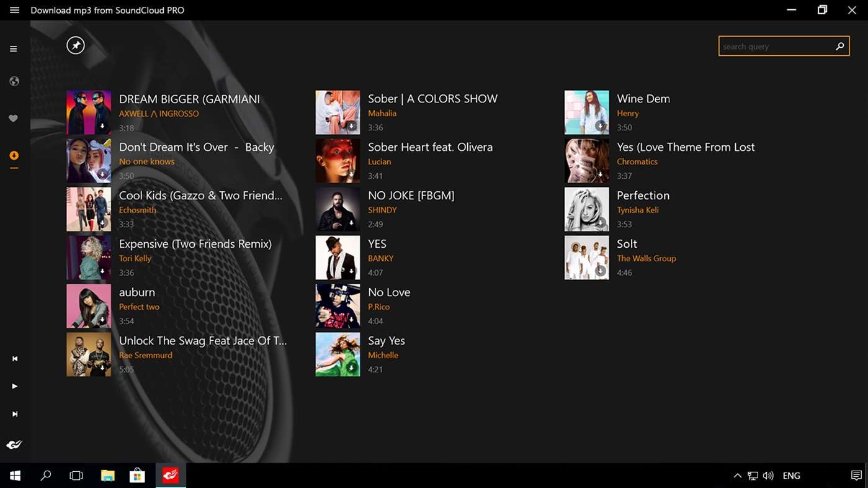868x488 pixels.
Task: Click artist name SHINDY
Action: [x=382, y=210]
